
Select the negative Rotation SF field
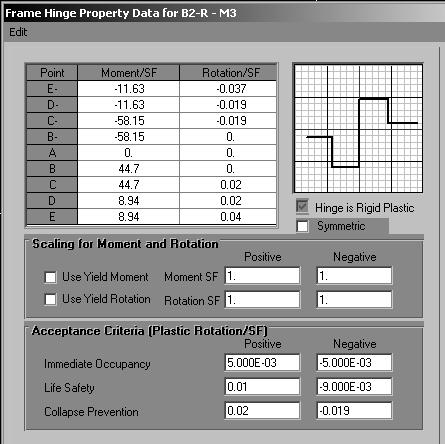click(354, 300)
